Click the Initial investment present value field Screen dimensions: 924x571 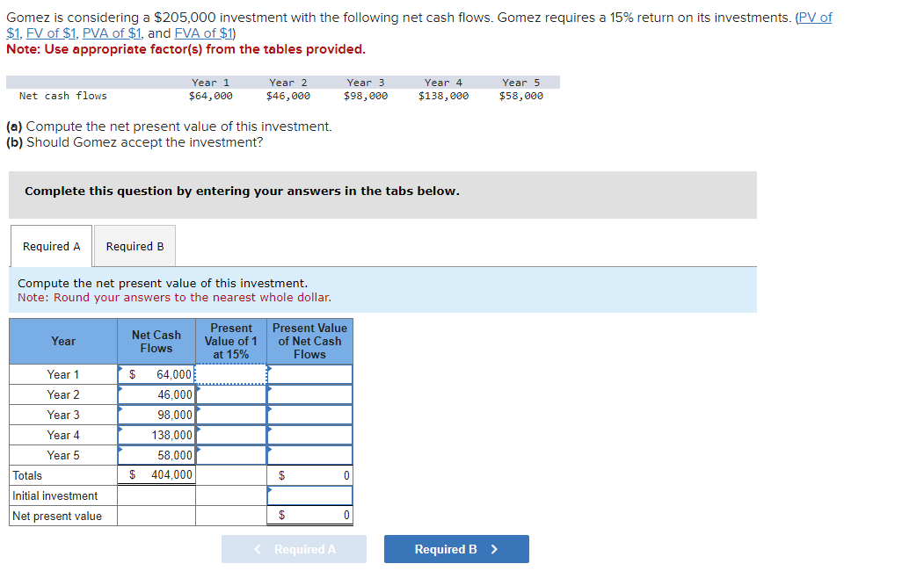point(310,495)
